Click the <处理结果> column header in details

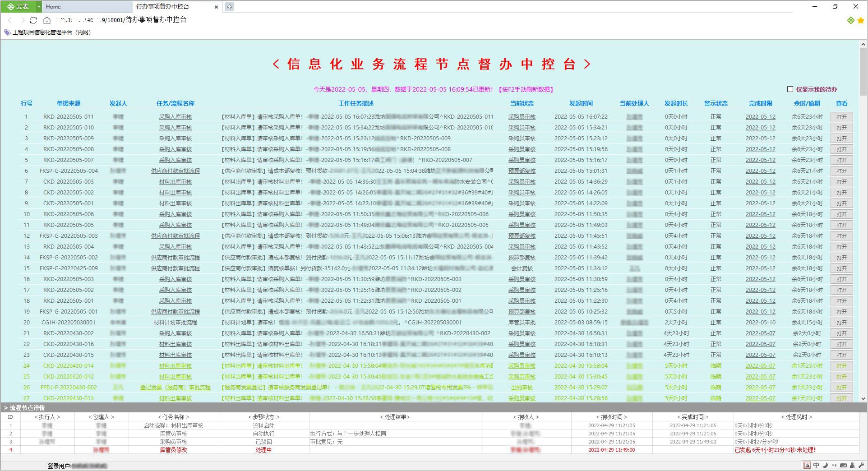point(395,417)
